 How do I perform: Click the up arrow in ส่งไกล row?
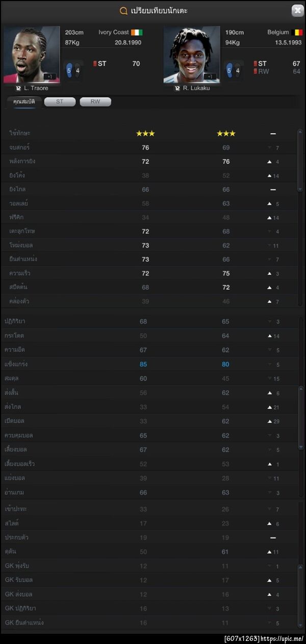click(x=270, y=407)
